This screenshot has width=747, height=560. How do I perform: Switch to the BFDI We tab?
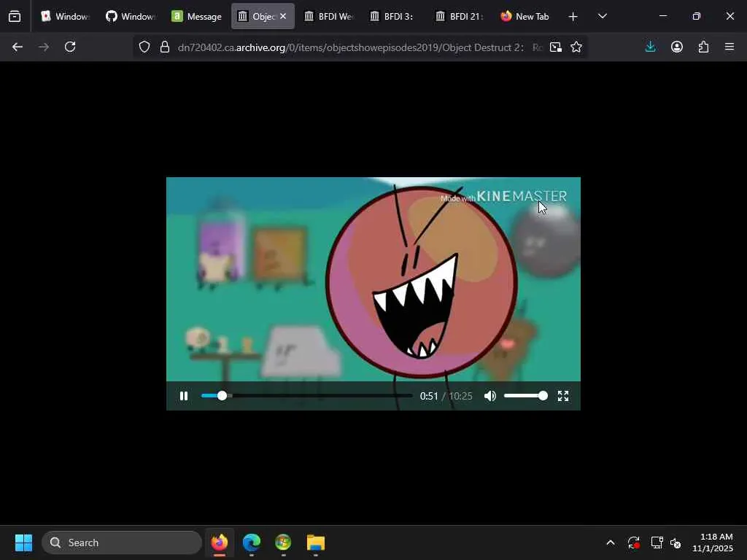pyautogui.click(x=329, y=16)
